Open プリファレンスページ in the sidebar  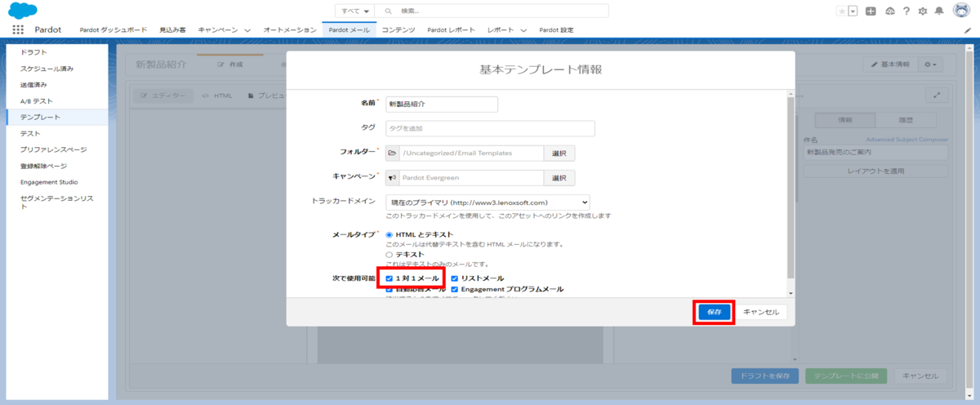pyautogui.click(x=53, y=149)
